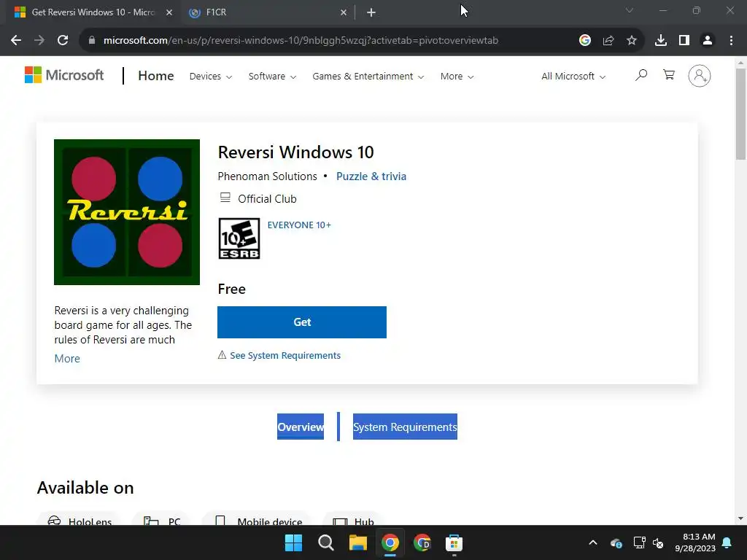Click the OneDrive cloud tray icon
The image size is (747, 560).
click(x=616, y=542)
